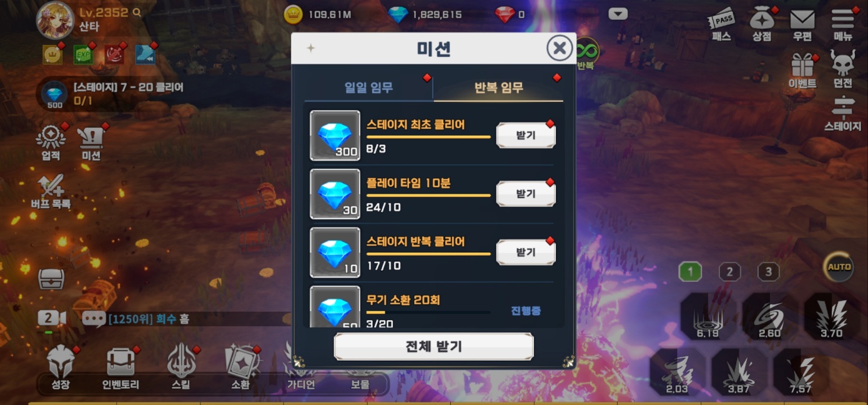868x405 pixels.
Task: Open the 우편 mail envelope icon
Action: (802, 19)
